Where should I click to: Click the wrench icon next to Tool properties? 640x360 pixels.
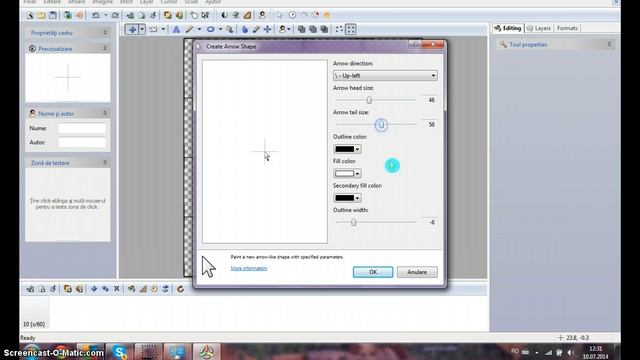pos(503,44)
